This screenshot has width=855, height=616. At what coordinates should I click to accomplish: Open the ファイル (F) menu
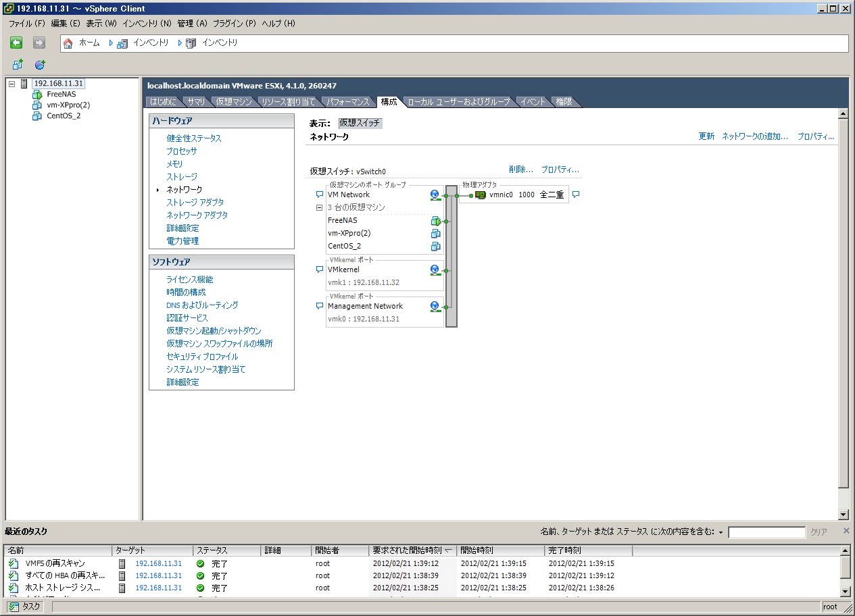click(x=26, y=23)
